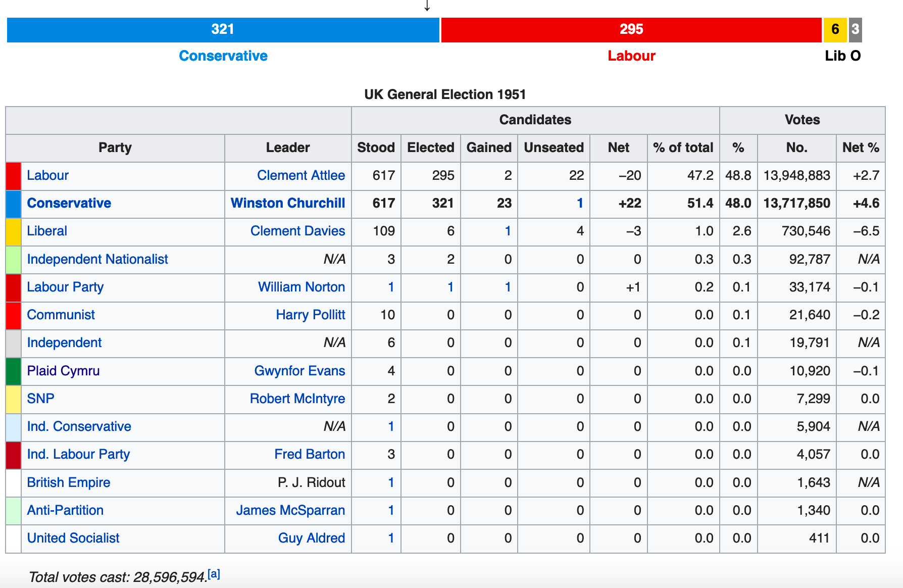The height and width of the screenshot is (588, 903).
Task: Click the Gained column header
Action: pyautogui.click(x=489, y=148)
